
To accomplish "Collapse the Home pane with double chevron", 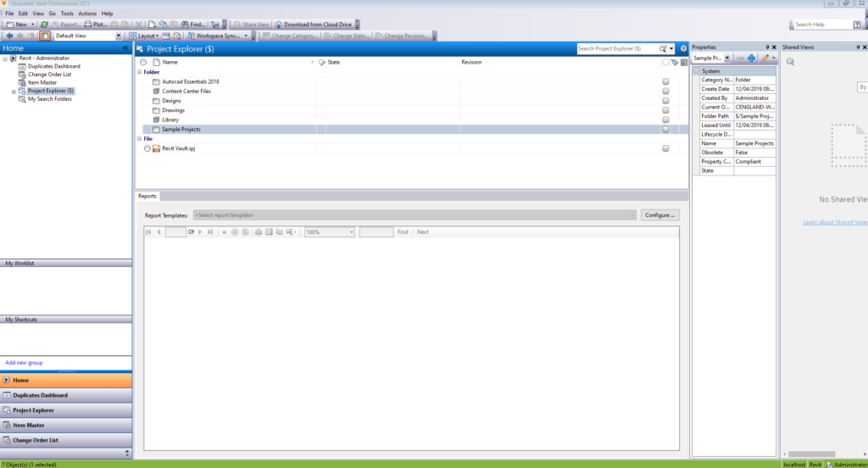I will click(125, 48).
